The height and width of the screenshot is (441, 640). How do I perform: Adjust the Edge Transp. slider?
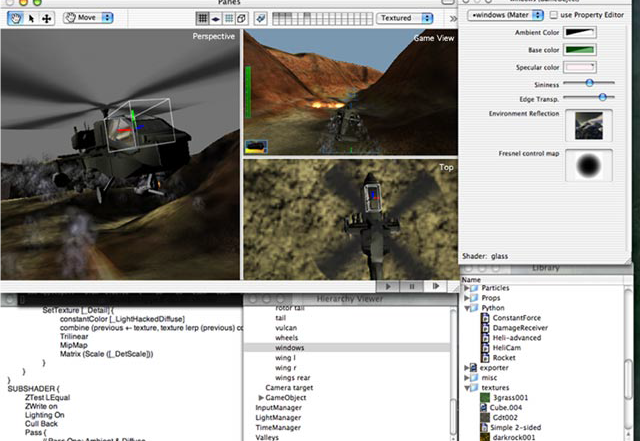(604, 97)
